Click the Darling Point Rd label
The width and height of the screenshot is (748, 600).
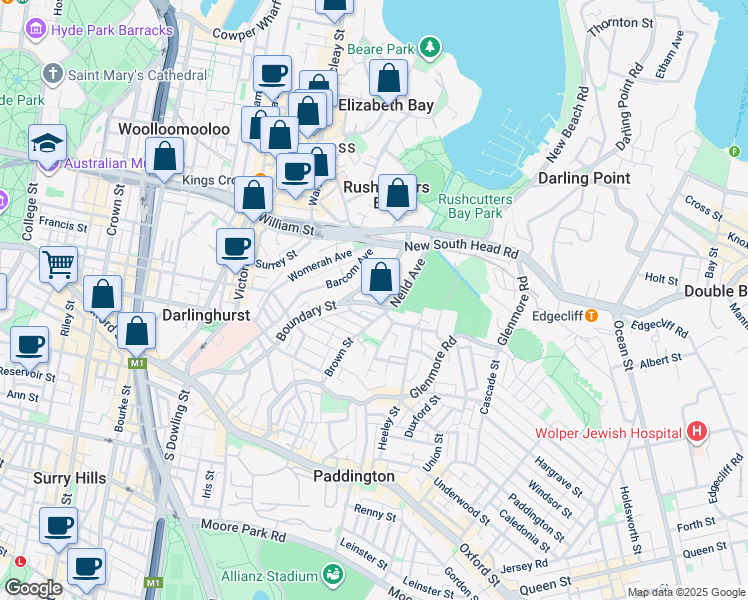pyautogui.click(x=629, y=107)
